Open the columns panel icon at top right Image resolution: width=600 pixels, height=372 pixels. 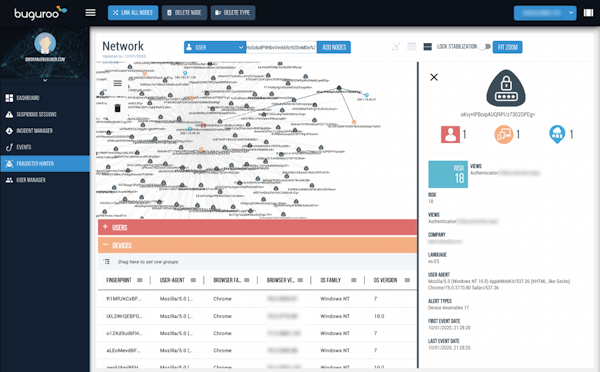[x=588, y=13]
